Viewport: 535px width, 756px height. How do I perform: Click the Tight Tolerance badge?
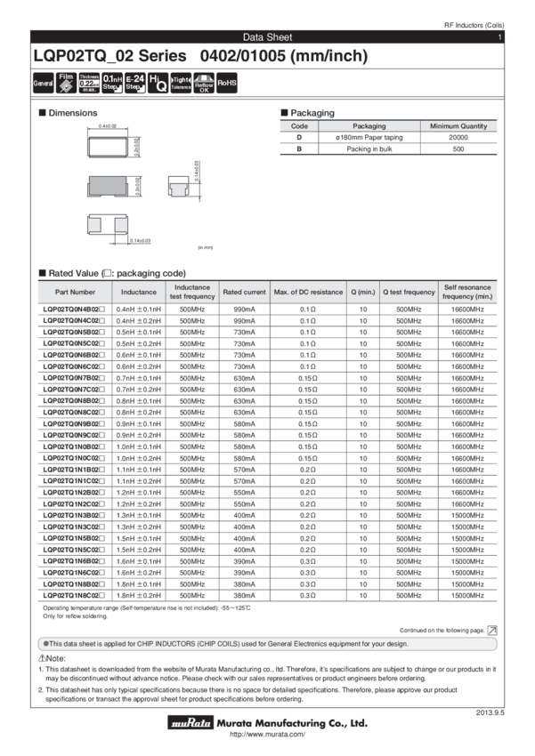[x=181, y=83]
